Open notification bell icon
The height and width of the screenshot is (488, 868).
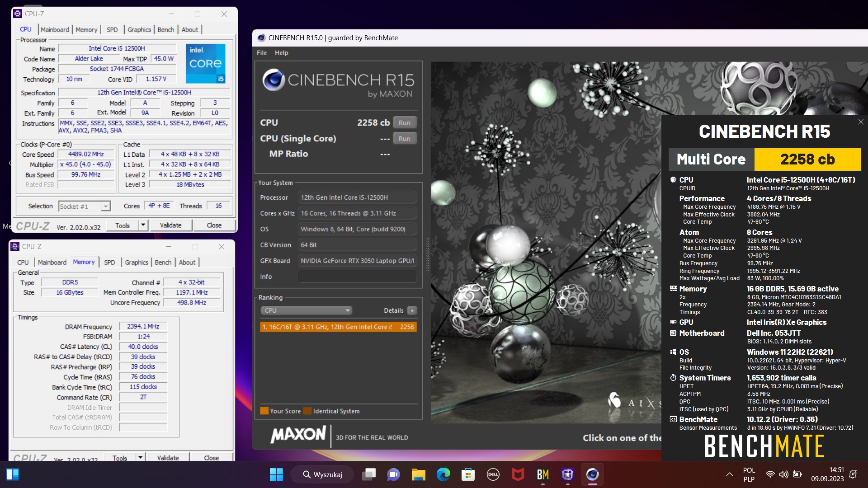click(x=853, y=474)
